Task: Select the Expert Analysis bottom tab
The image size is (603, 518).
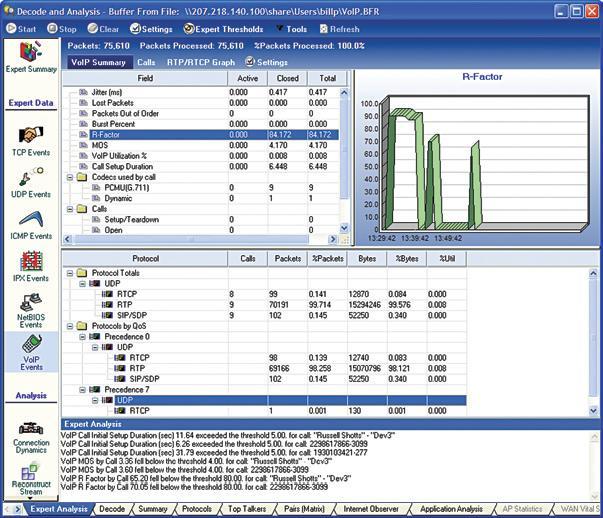Action: [59, 509]
